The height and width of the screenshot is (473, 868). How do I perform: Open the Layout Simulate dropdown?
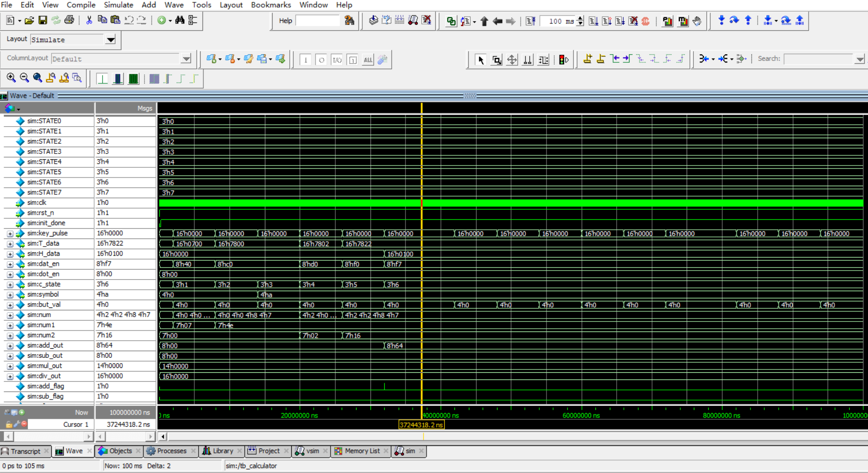point(110,39)
